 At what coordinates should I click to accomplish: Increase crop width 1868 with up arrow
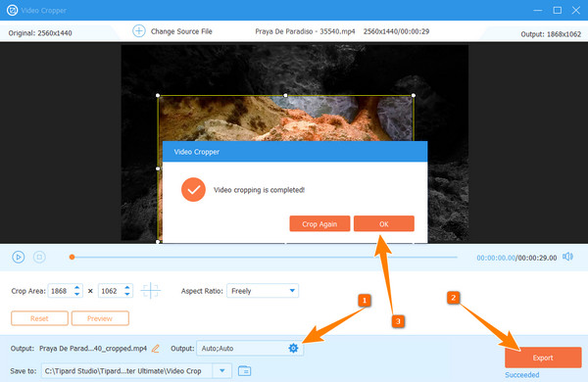tap(76, 287)
